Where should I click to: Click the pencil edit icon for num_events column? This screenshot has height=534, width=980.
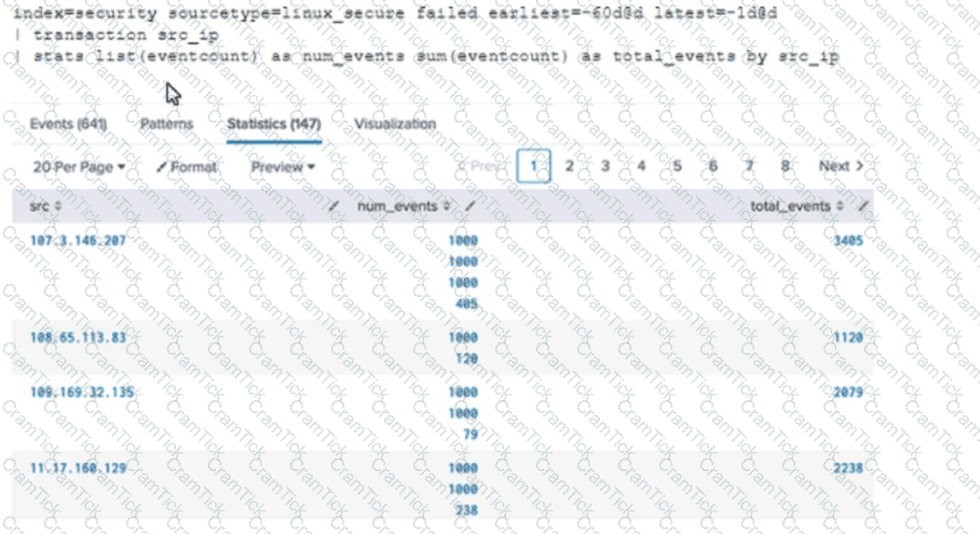(470, 207)
